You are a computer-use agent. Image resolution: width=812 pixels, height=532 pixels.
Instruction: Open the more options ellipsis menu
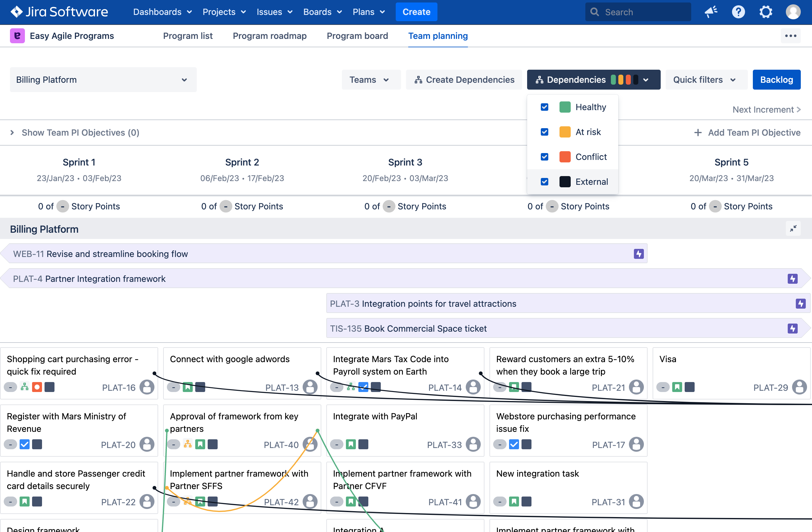pyautogui.click(x=791, y=36)
